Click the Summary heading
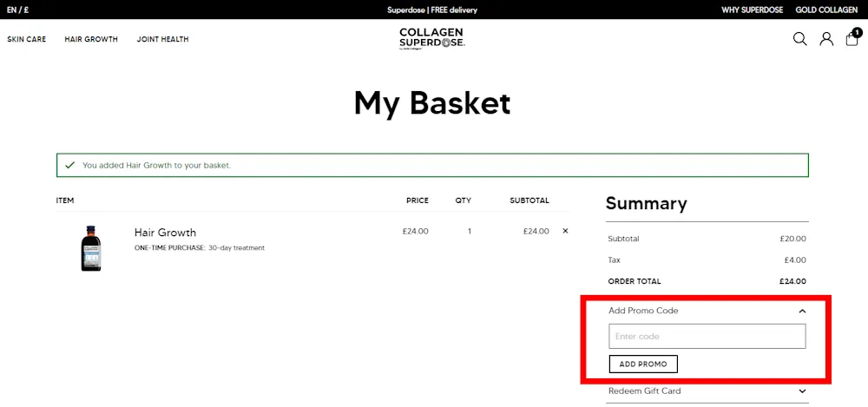The image size is (868, 407). click(646, 203)
